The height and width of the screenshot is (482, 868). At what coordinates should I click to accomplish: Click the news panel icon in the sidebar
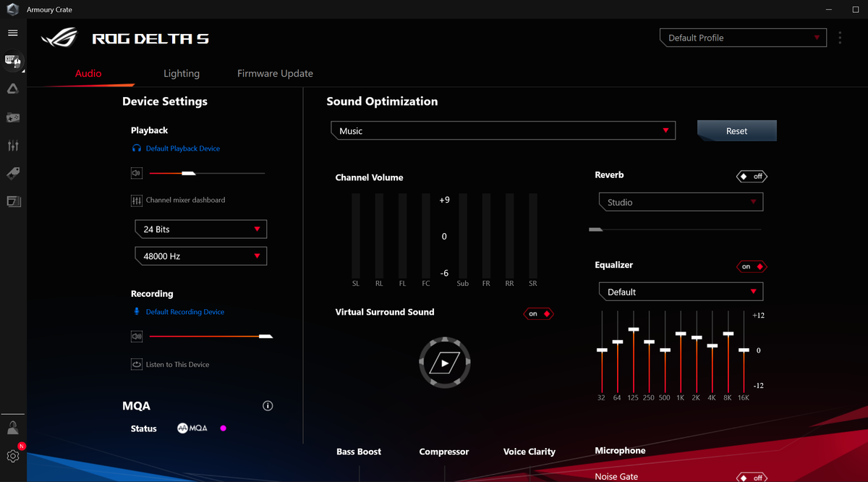pyautogui.click(x=12, y=201)
